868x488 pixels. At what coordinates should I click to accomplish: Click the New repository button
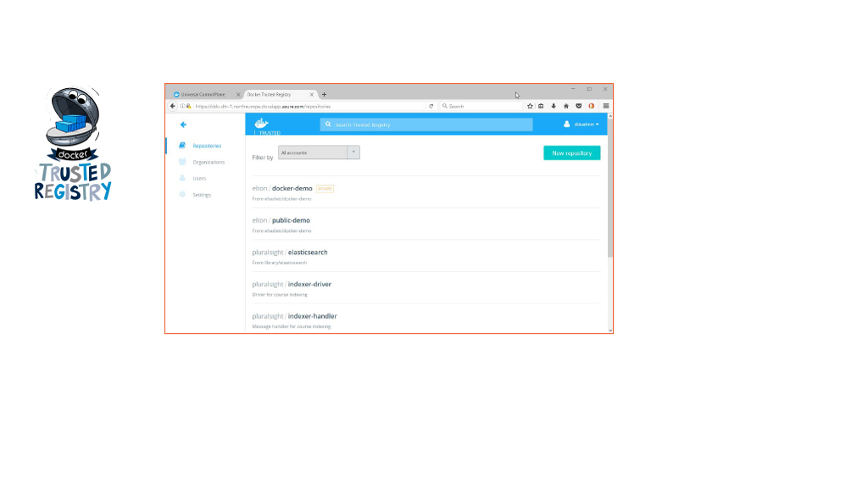[x=571, y=153]
